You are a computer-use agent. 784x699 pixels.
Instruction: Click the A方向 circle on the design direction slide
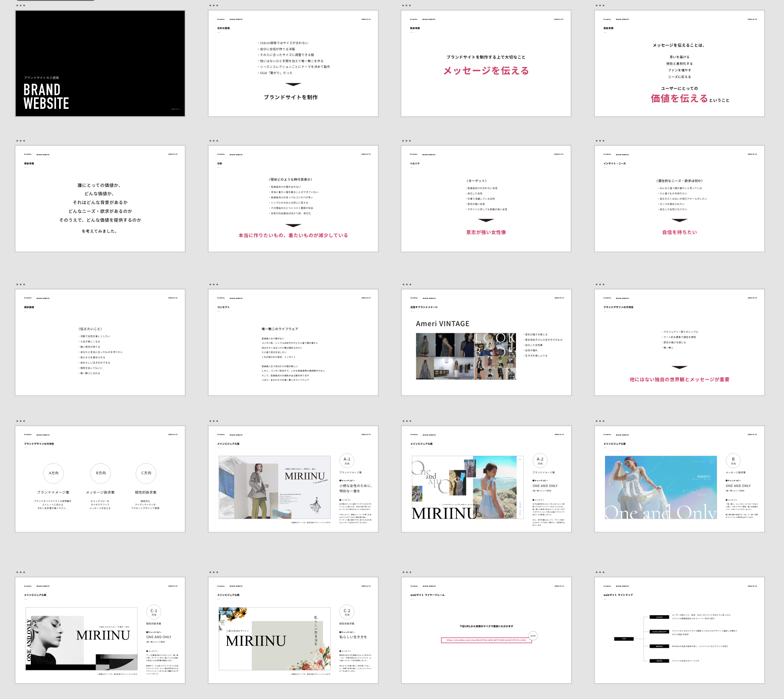tap(53, 473)
